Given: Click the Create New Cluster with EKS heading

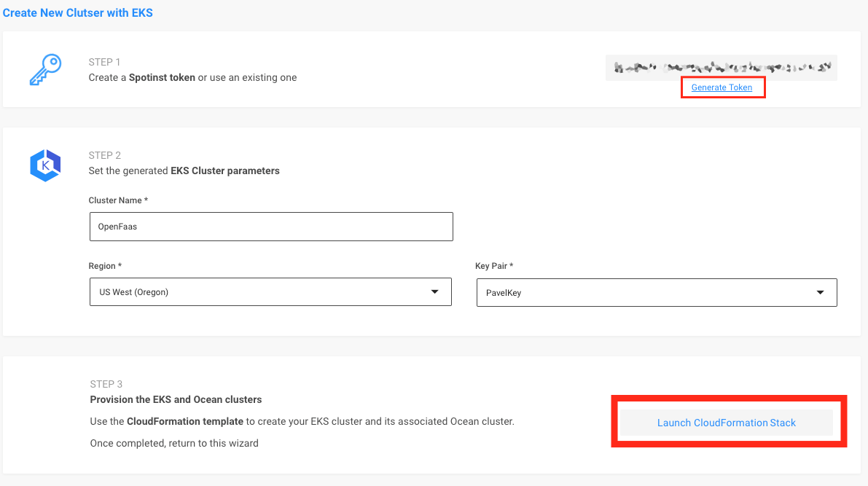Looking at the screenshot, I should pyautogui.click(x=78, y=12).
